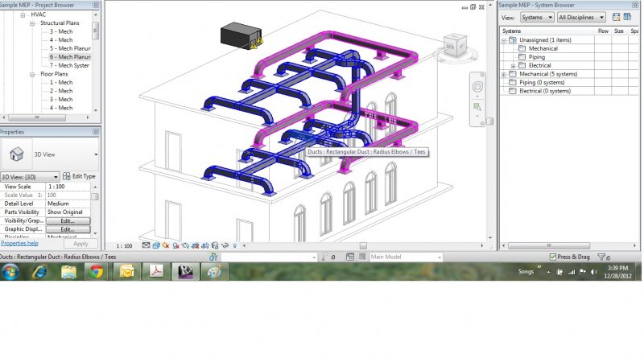Open Revit from the taskbar
Viewport: 644px width, 362px height.
point(184,272)
